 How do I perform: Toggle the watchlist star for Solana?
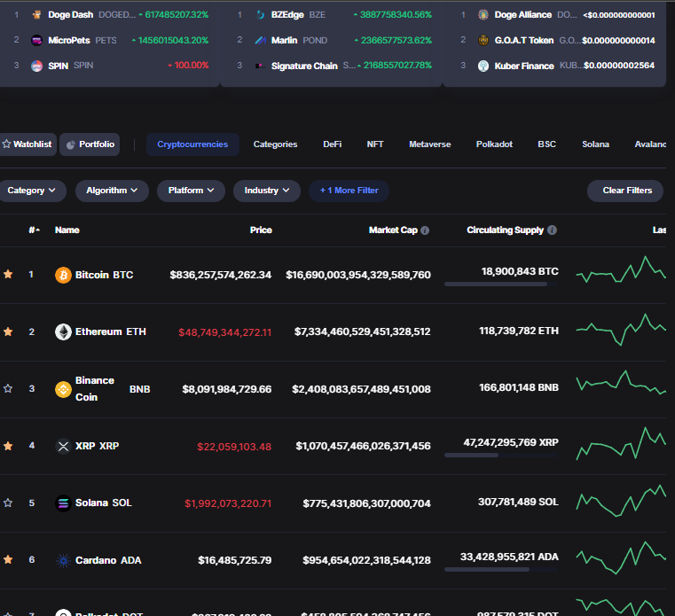(x=8, y=503)
